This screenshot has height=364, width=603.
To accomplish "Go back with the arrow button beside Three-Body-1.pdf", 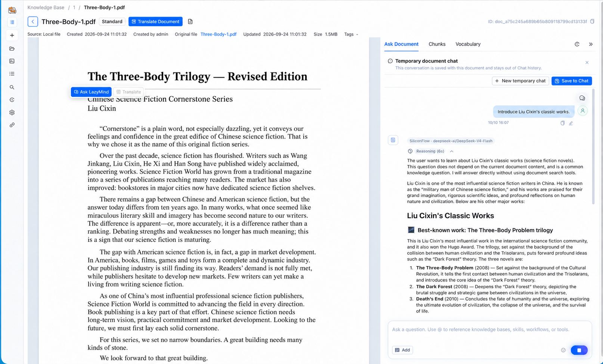I will click(x=33, y=22).
